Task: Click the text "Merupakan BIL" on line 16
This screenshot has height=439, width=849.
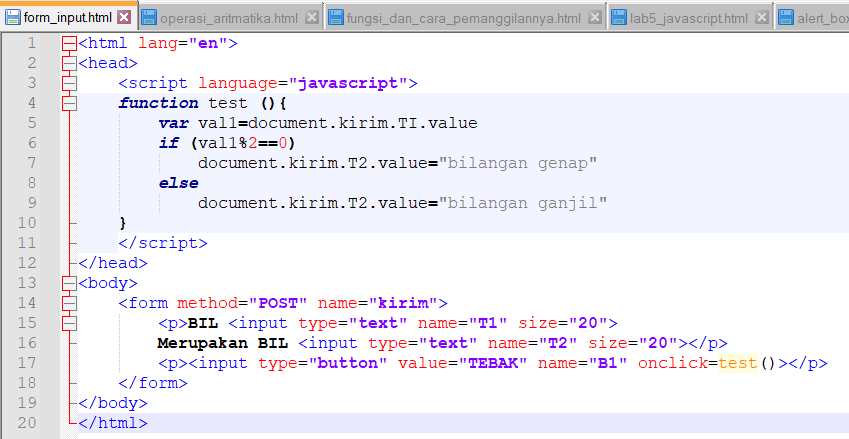Action: coord(223,343)
